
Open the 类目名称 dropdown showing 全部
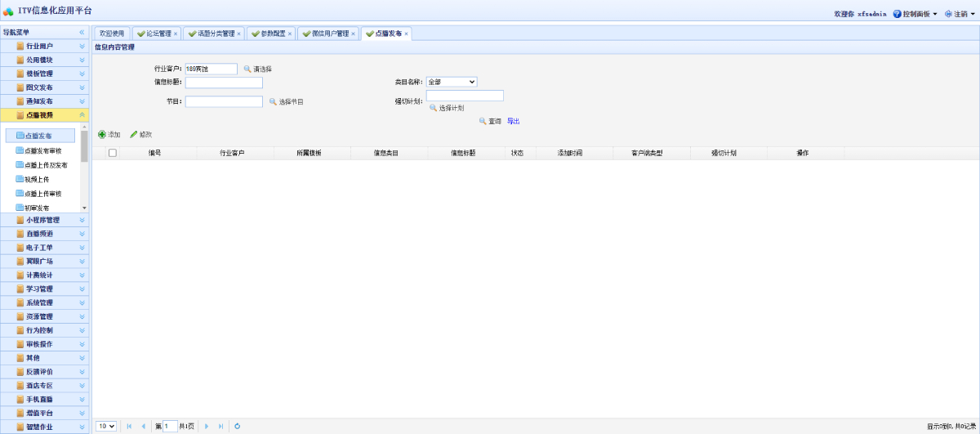pos(452,82)
